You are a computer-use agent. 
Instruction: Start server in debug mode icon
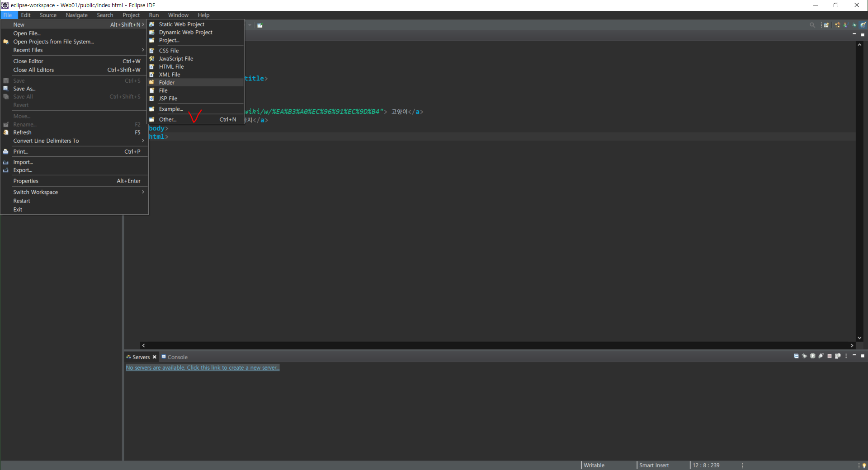click(804, 356)
